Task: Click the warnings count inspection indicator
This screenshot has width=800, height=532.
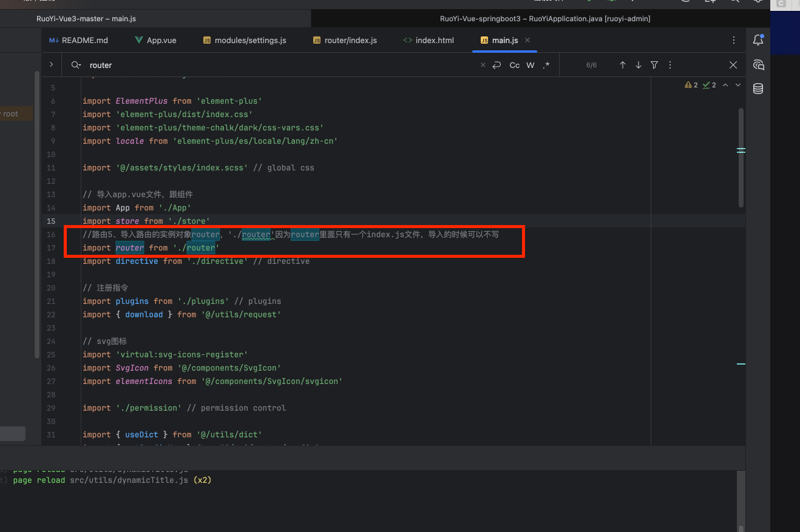Action: 691,85
